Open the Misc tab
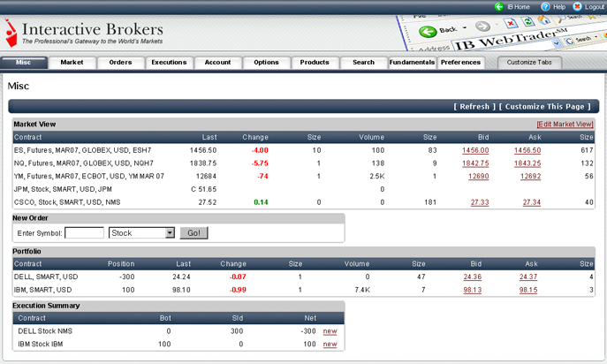607x364 pixels. 24,63
